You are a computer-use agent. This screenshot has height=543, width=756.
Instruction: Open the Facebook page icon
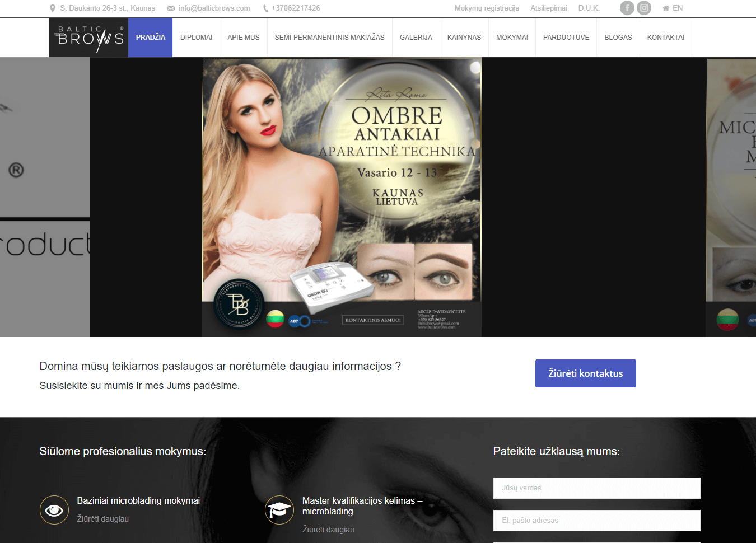pos(627,8)
